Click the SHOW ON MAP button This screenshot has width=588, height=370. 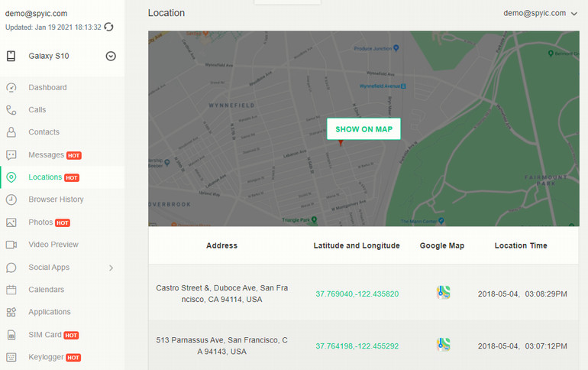(363, 129)
